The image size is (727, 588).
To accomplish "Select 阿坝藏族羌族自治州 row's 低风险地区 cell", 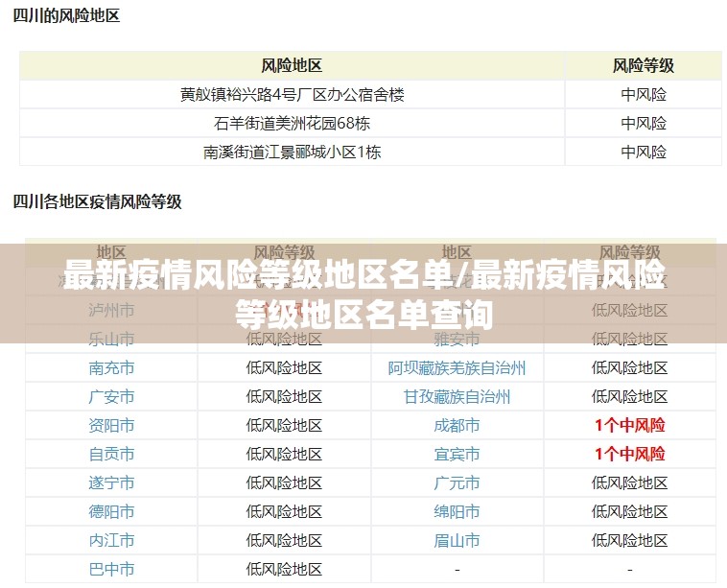I will coord(629,367).
